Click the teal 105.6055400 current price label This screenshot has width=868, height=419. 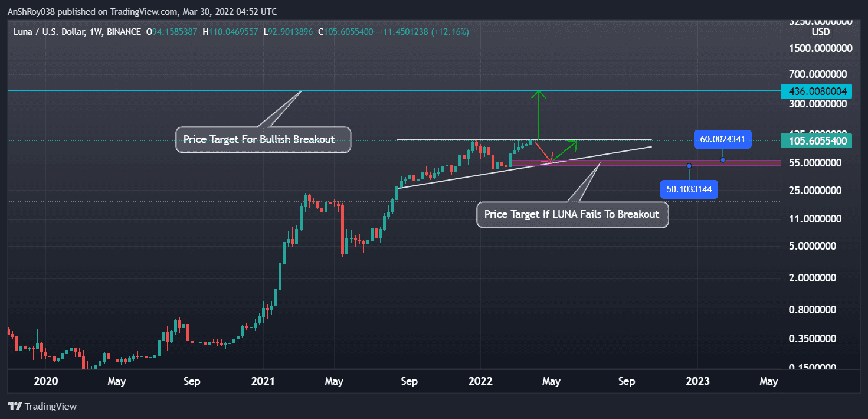coord(817,140)
